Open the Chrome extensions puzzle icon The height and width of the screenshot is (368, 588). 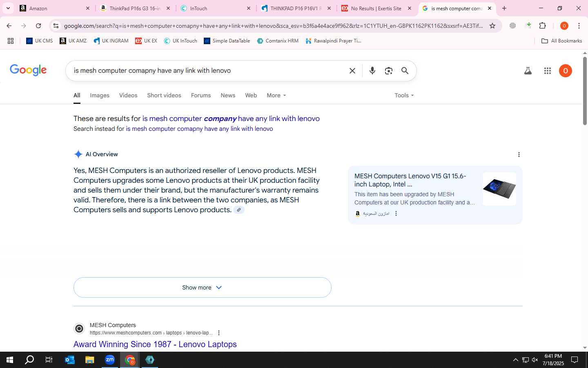point(543,26)
